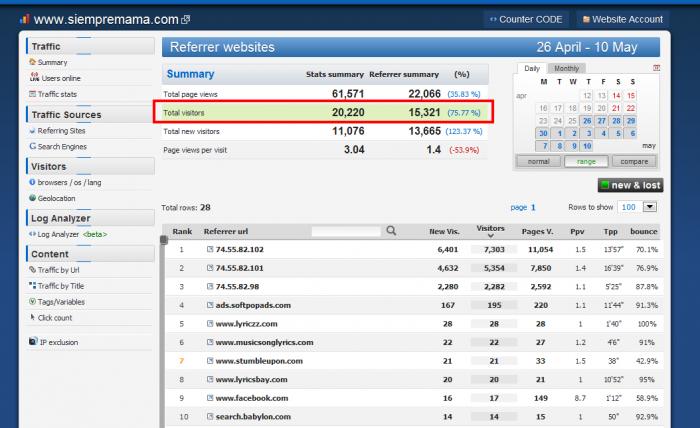
Task: Click the Counter CODE button
Action: [x=527, y=19]
